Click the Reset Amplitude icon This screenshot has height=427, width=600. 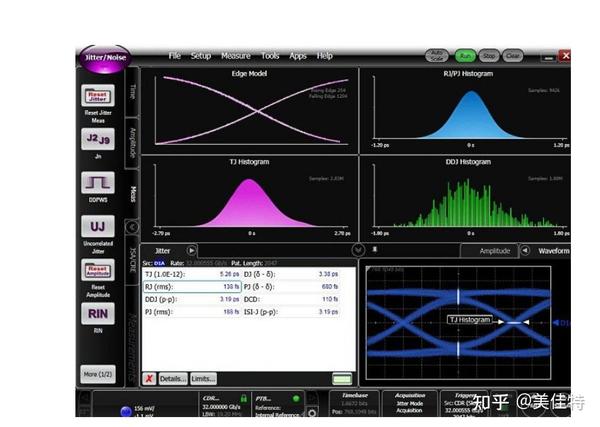pos(98,270)
